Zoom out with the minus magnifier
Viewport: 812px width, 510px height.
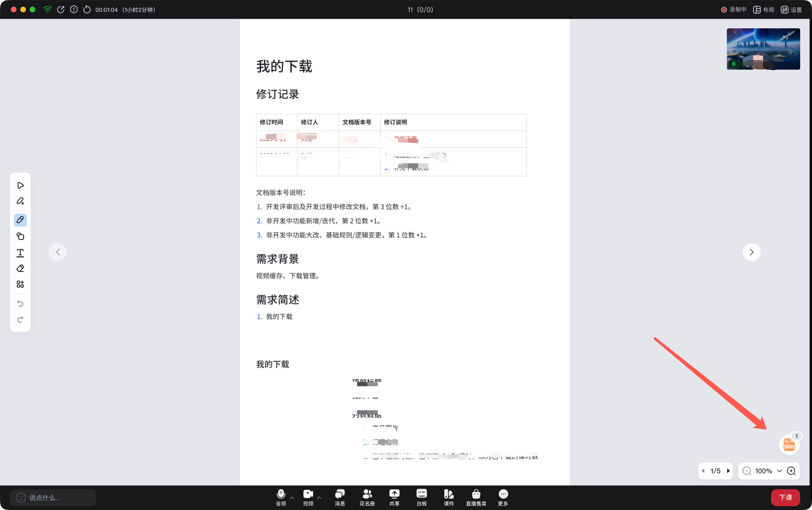coord(747,471)
